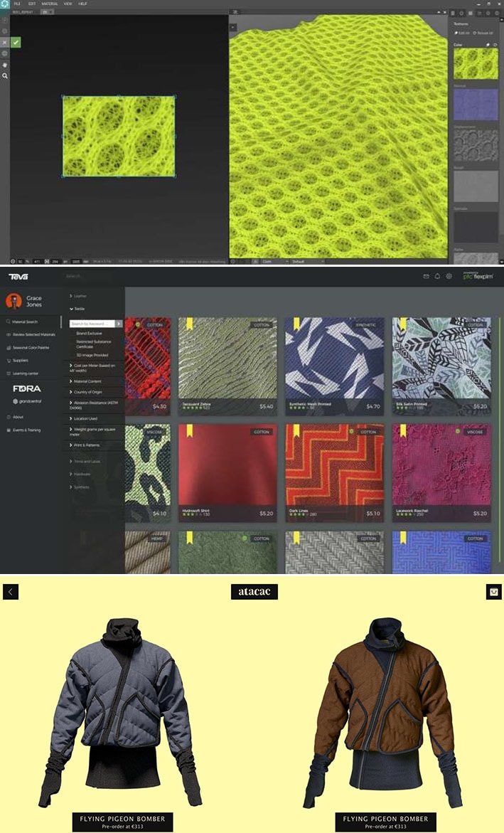Image resolution: width=504 pixels, height=833 pixels.
Task: Open Suppliers in sidebar
Action: [18, 360]
